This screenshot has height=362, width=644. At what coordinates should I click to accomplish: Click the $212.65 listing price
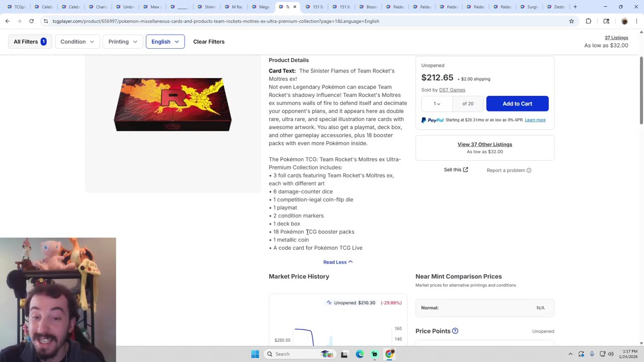[437, 77]
